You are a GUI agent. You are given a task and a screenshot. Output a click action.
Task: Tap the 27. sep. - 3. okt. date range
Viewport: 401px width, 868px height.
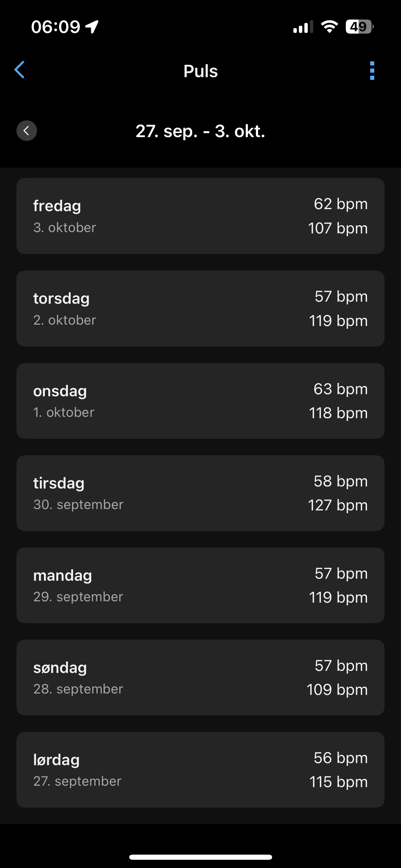[200, 131]
